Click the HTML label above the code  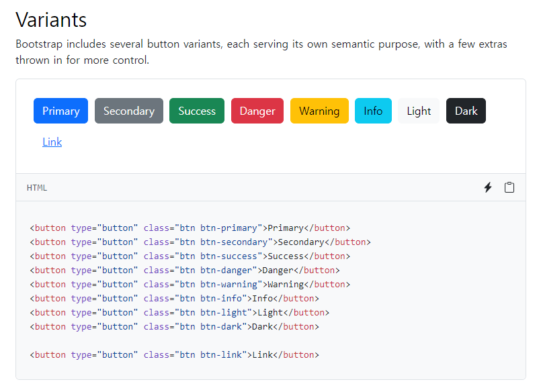(x=37, y=188)
